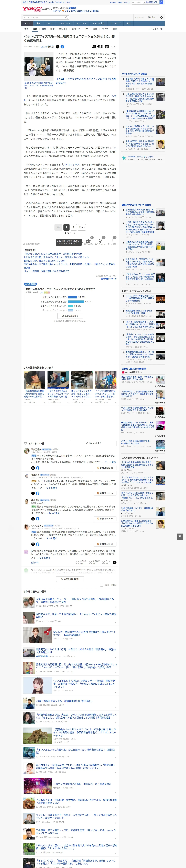Click the 読売新聞 publisher logo
This screenshot has height=868, width=186.
(104, 47)
